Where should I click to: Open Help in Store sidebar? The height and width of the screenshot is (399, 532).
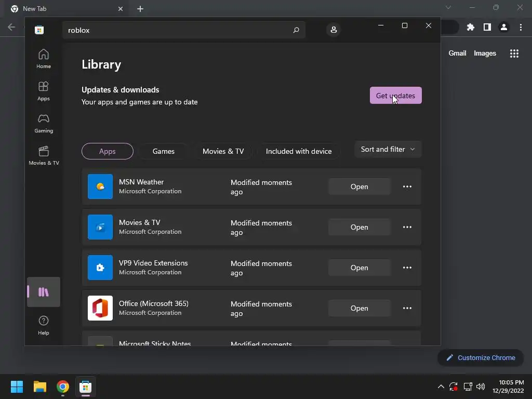(44, 325)
